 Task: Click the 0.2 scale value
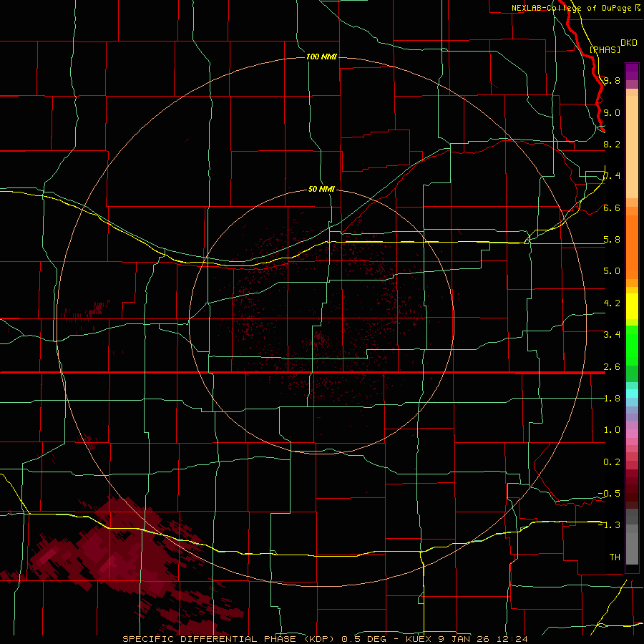click(x=612, y=462)
